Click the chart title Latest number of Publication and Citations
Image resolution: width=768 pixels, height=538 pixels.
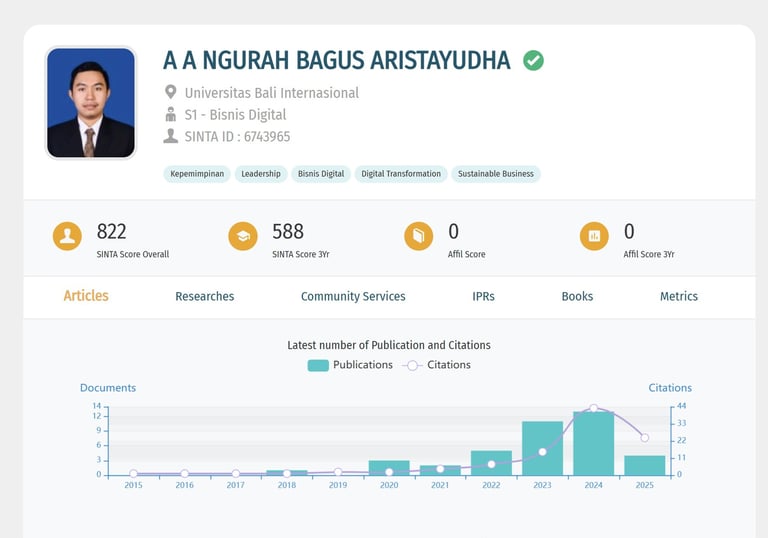tap(389, 345)
